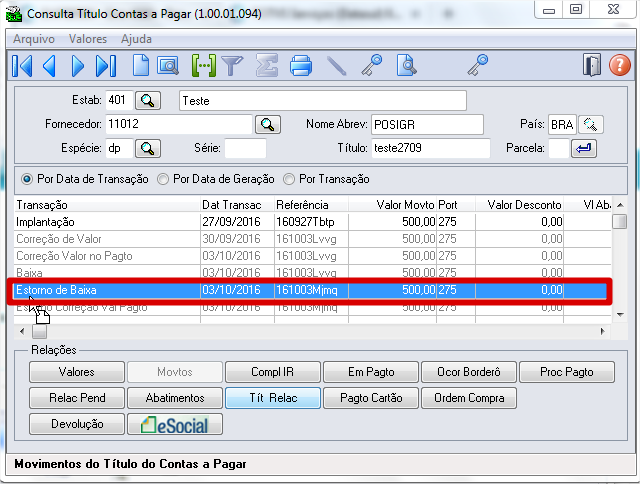Select Por Data de Transação radio
This screenshot has width=640, height=484.
tap(27, 179)
